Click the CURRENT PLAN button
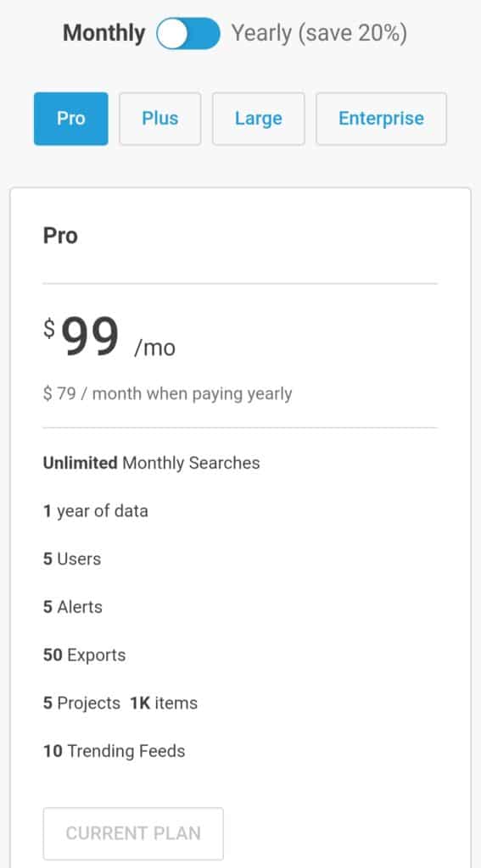This screenshot has height=868, width=481. pyautogui.click(x=133, y=833)
